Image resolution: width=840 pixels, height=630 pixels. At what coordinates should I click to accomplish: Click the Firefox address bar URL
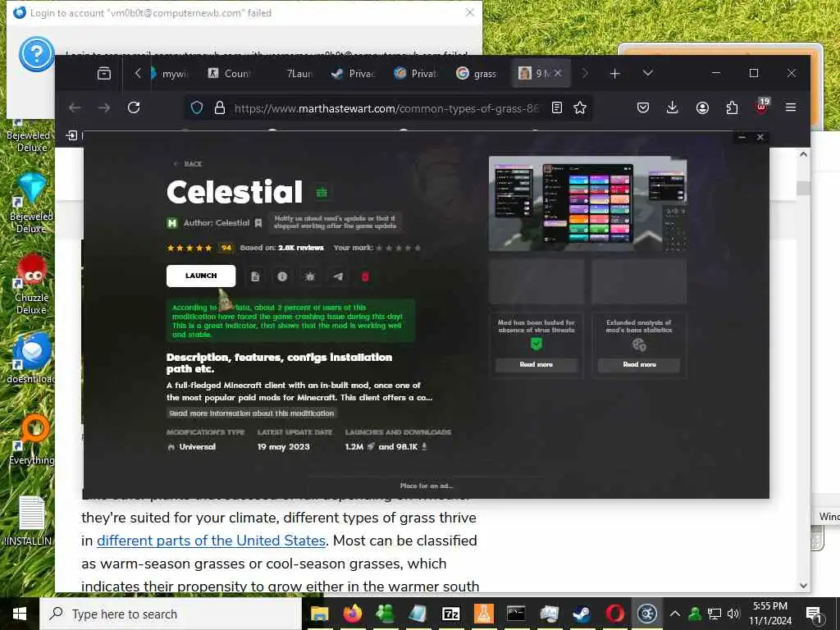point(386,108)
